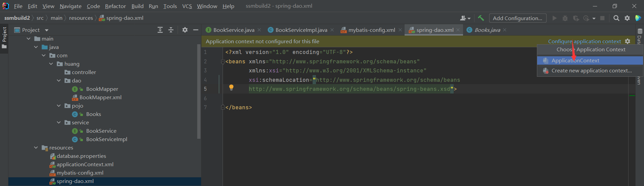Open the File menu
The image size is (644, 186).
(x=18, y=6)
